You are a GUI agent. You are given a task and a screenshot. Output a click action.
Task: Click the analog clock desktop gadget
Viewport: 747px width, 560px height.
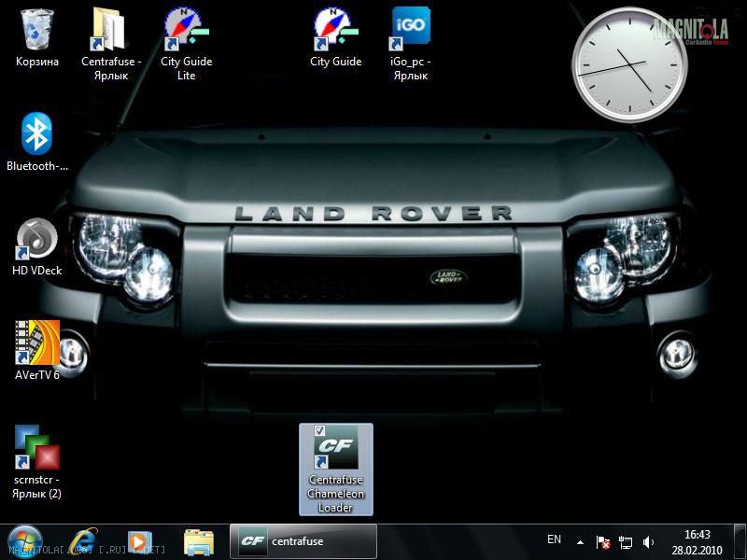click(x=629, y=64)
